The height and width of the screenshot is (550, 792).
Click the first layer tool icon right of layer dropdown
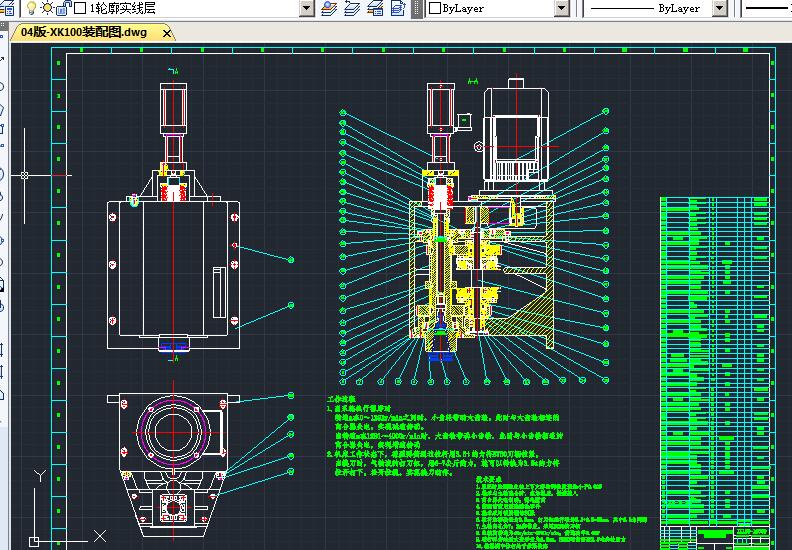(329, 8)
